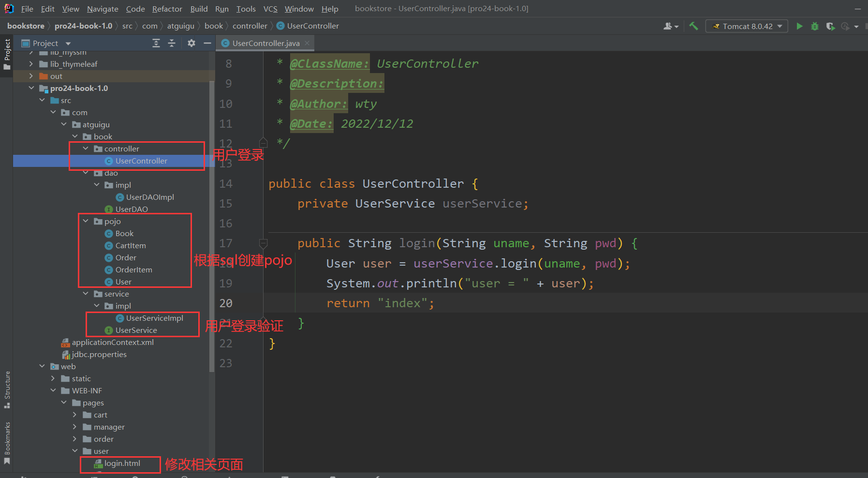Open the Refactor menu
Image resolution: width=868 pixels, height=478 pixels.
point(167,9)
